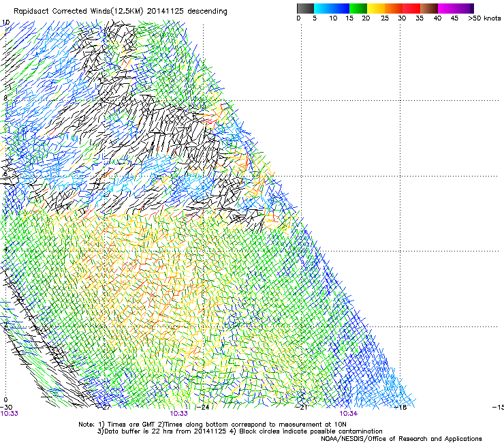Screen dimensions: 504x443
Task: Click the 'Rapidscat Corrected Winds(12.5KM)' title text
Action: click(x=78, y=12)
